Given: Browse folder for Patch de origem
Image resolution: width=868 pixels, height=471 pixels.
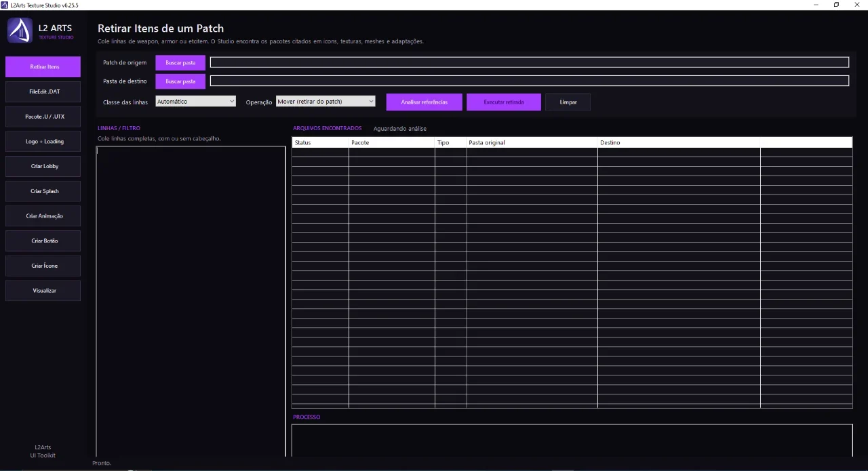Looking at the screenshot, I should pos(180,62).
